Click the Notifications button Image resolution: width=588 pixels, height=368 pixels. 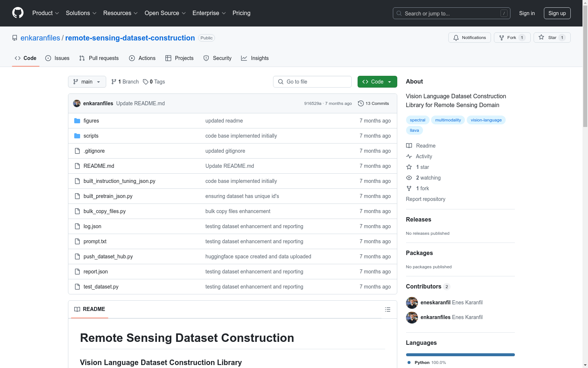(470, 38)
